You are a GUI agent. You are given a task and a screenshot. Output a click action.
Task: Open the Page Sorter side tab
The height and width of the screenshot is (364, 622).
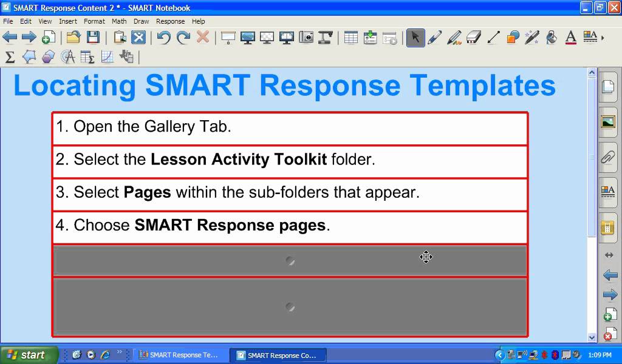608,86
